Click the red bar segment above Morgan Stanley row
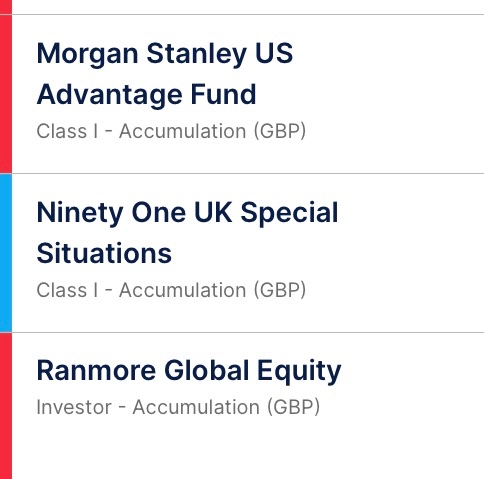 tap(6, 7)
